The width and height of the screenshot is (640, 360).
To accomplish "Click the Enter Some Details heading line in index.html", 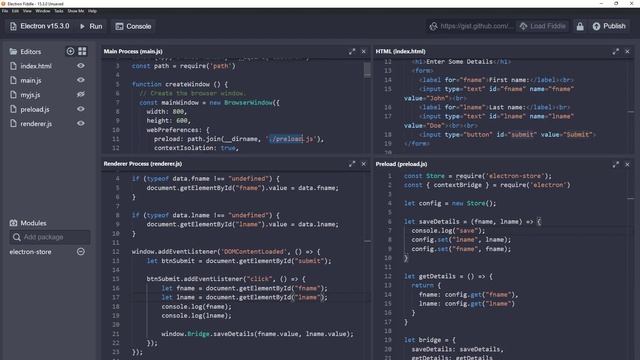I will click(x=461, y=62).
